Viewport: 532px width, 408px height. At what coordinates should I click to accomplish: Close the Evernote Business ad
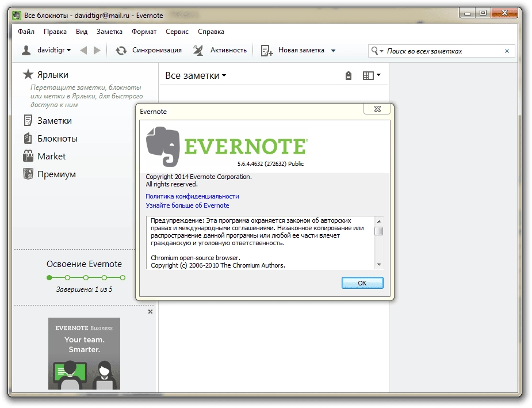[x=150, y=311]
